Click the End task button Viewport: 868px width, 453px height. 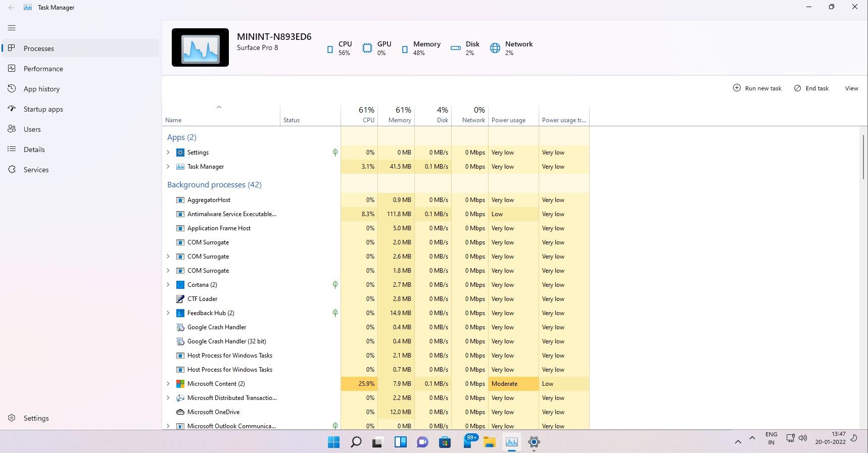[x=811, y=88]
